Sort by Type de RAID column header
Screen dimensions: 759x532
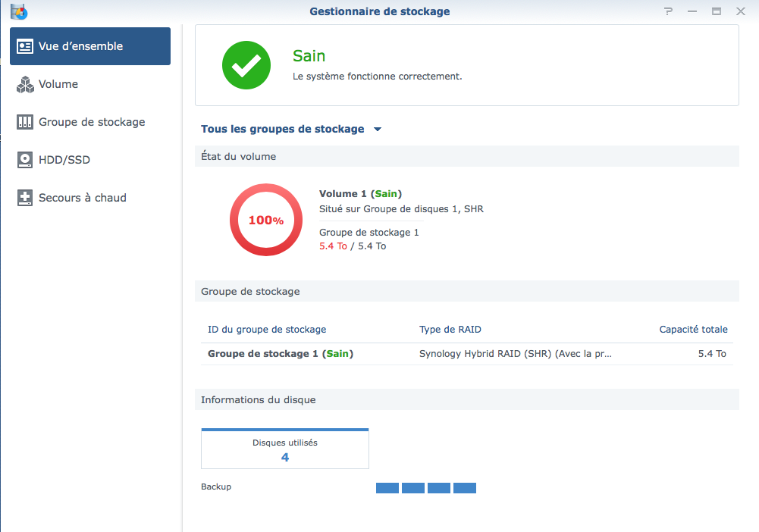(x=450, y=330)
